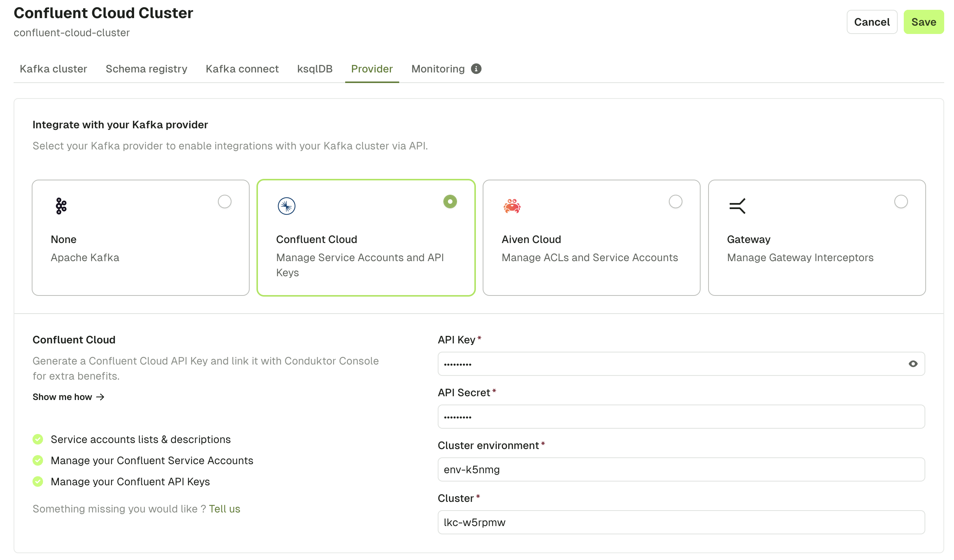954x560 pixels.
Task: Click the API Key label
Action: [456, 340]
